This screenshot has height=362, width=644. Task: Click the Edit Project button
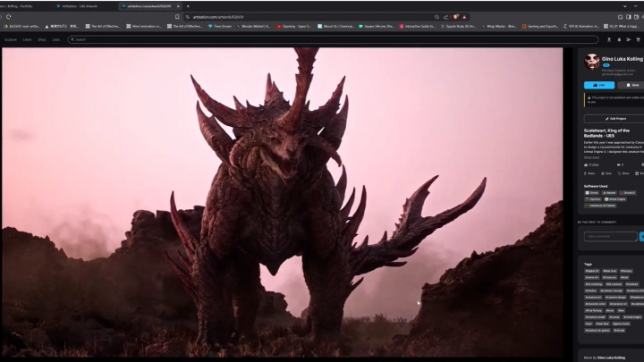pyautogui.click(x=615, y=119)
